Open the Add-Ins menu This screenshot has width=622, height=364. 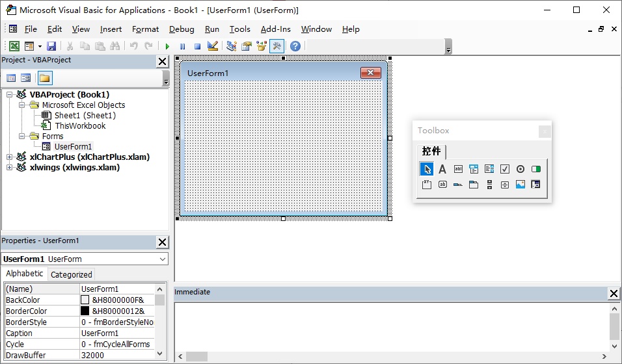(276, 29)
